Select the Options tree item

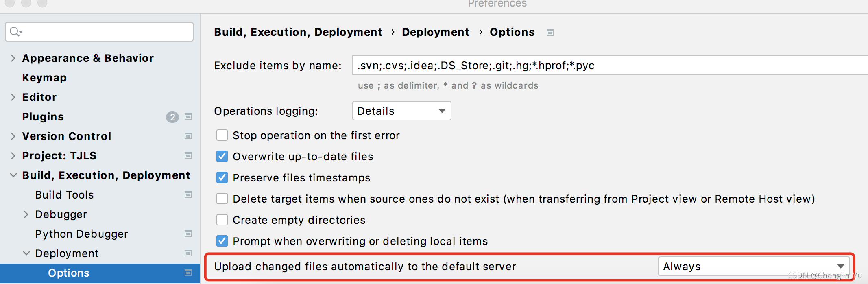click(100, 273)
